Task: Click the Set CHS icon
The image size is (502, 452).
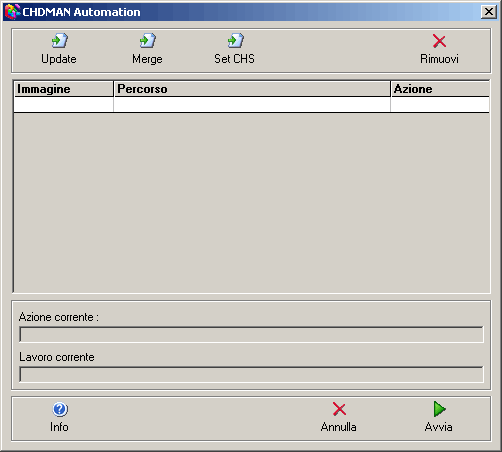Action: (x=236, y=41)
